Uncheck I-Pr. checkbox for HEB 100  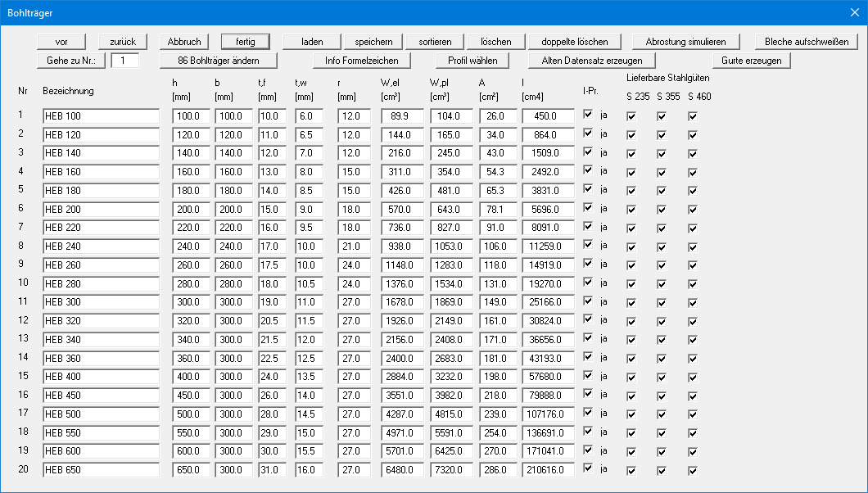587,115
